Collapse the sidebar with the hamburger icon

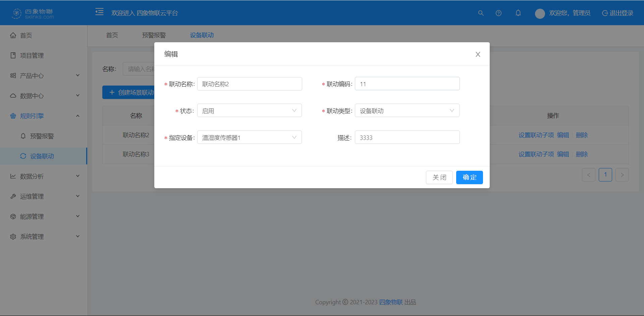(x=99, y=12)
